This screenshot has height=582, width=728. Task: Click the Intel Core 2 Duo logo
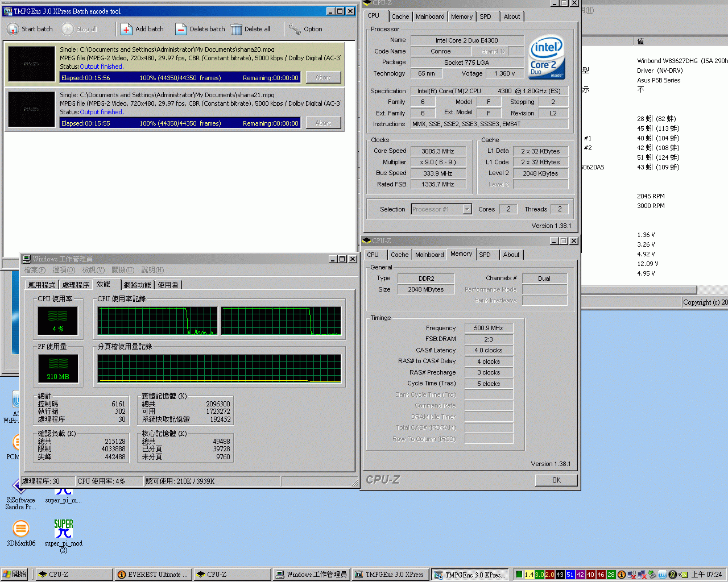coord(547,57)
